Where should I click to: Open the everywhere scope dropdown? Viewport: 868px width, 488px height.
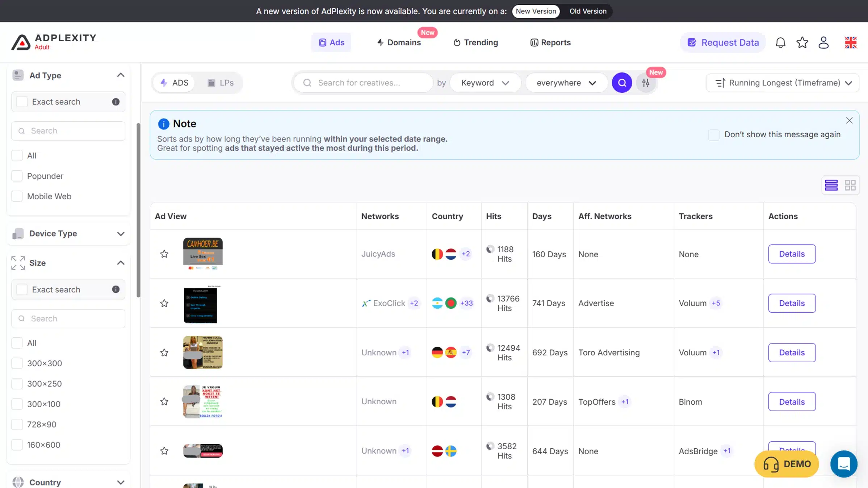point(566,83)
